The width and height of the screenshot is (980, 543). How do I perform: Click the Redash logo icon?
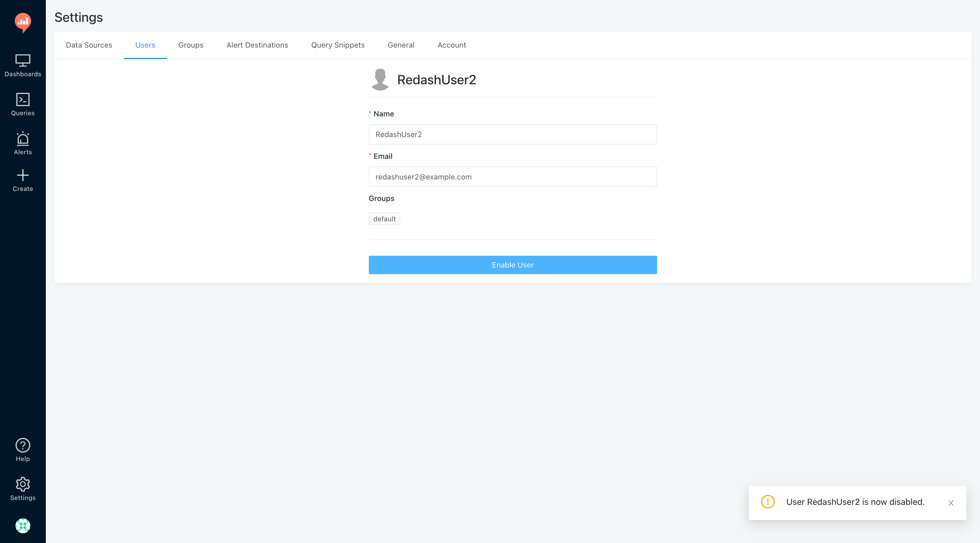coord(23,22)
